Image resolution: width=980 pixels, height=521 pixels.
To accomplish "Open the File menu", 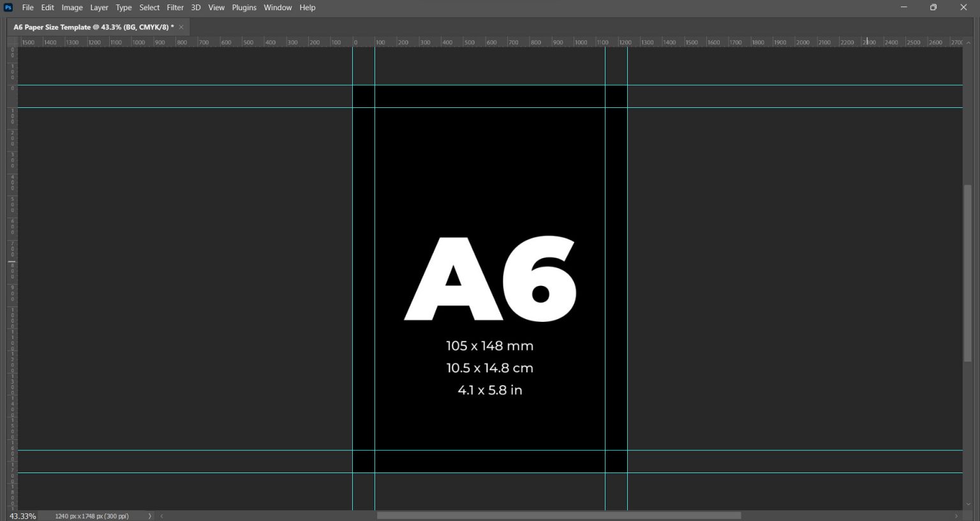I will 27,7.
